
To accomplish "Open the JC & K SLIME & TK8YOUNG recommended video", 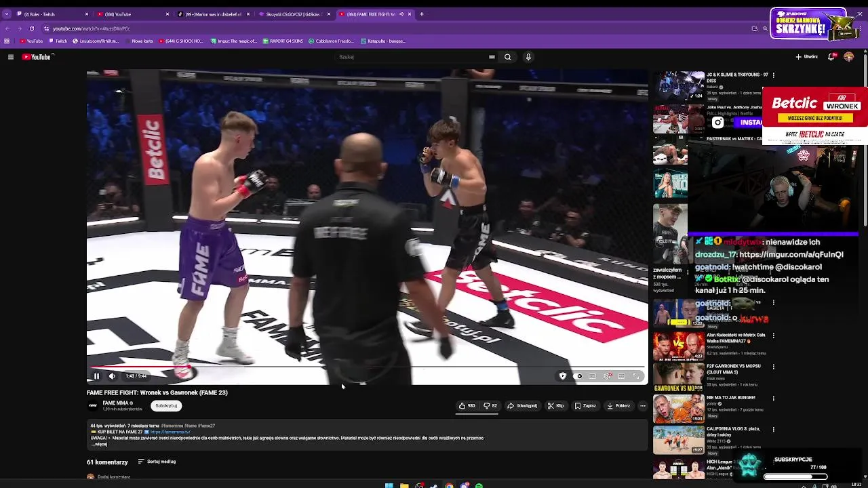I will coord(679,86).
